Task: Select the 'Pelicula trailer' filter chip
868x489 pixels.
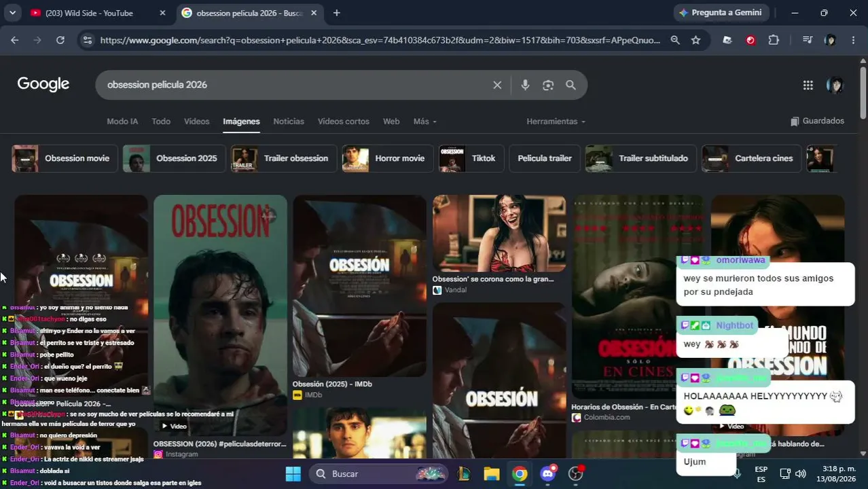Action: click(545, 158)
